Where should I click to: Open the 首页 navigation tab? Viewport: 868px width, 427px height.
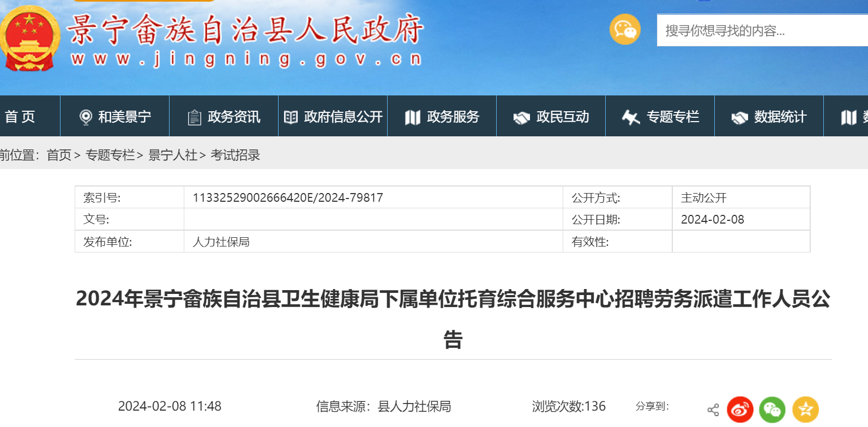(x=21, y=117)
